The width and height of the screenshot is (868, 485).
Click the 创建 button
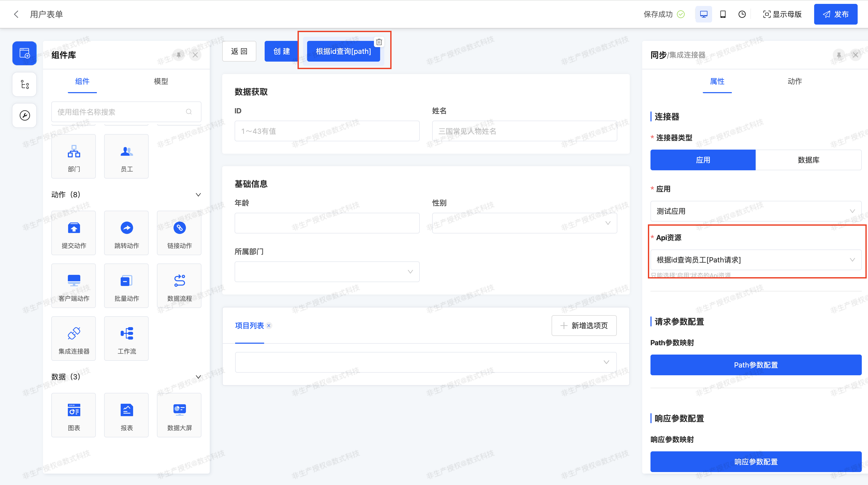tap(281, 51)
